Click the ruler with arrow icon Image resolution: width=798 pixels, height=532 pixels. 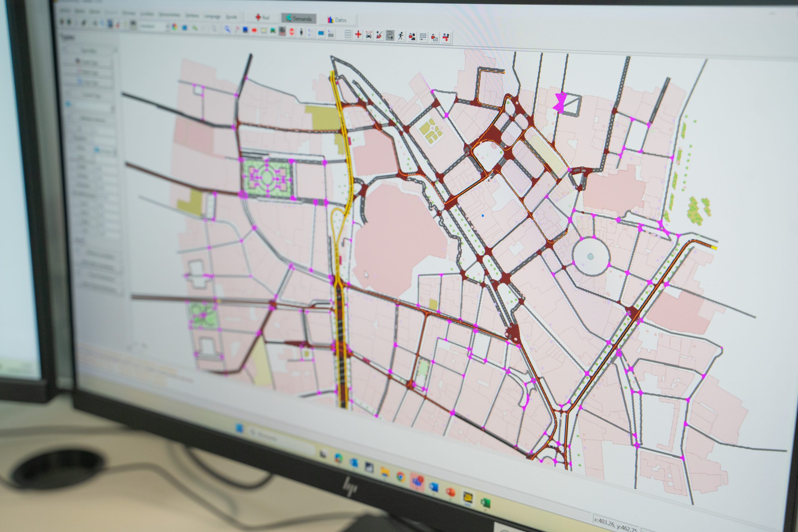click(x=423, y=37)
